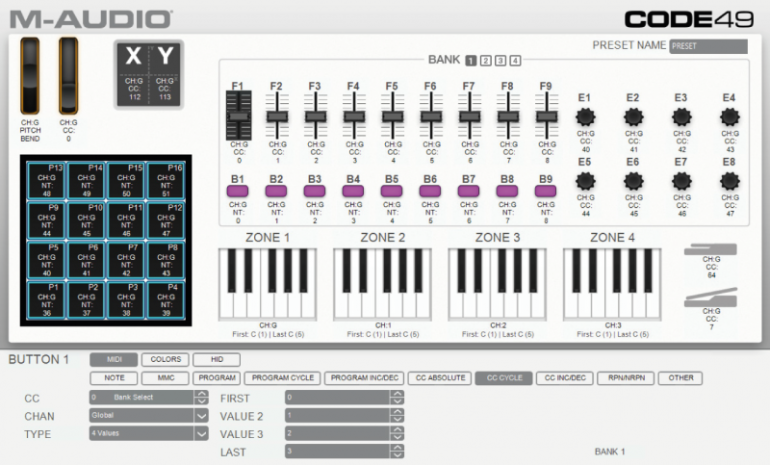Select drum pad P6
The height and width of the screenshot is (465, 770).
tap(86, 260)
